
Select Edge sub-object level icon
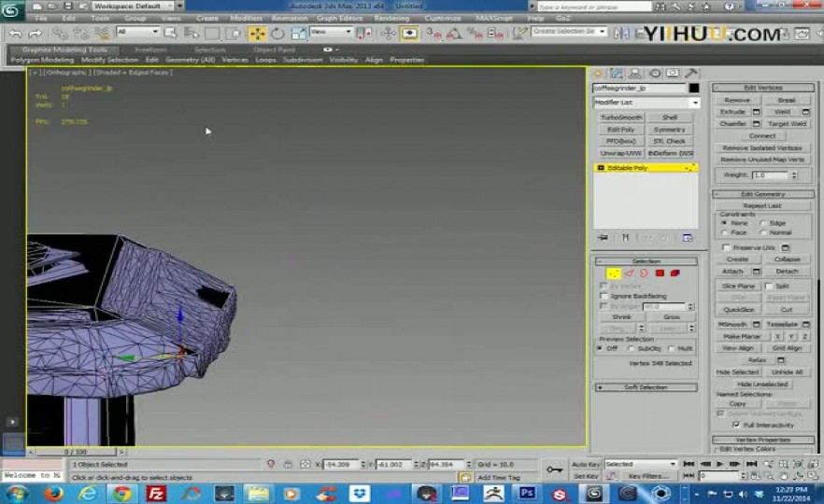629,273
